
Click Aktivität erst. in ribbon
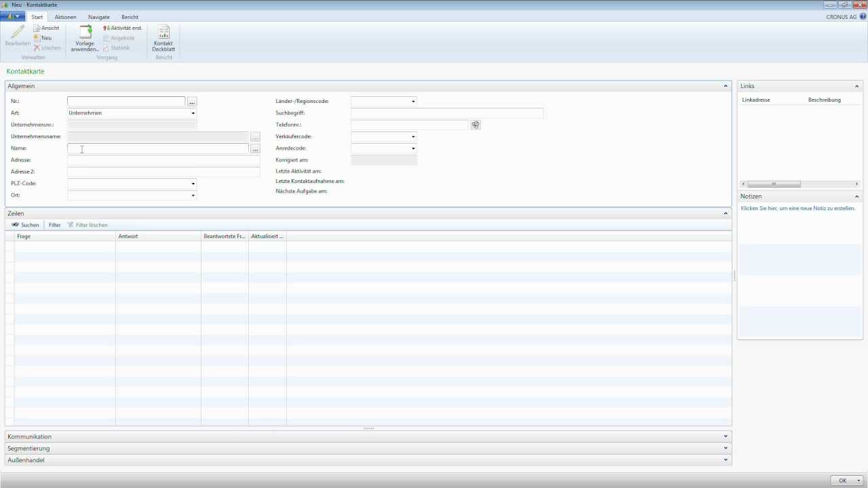click(x=123, y=28)
